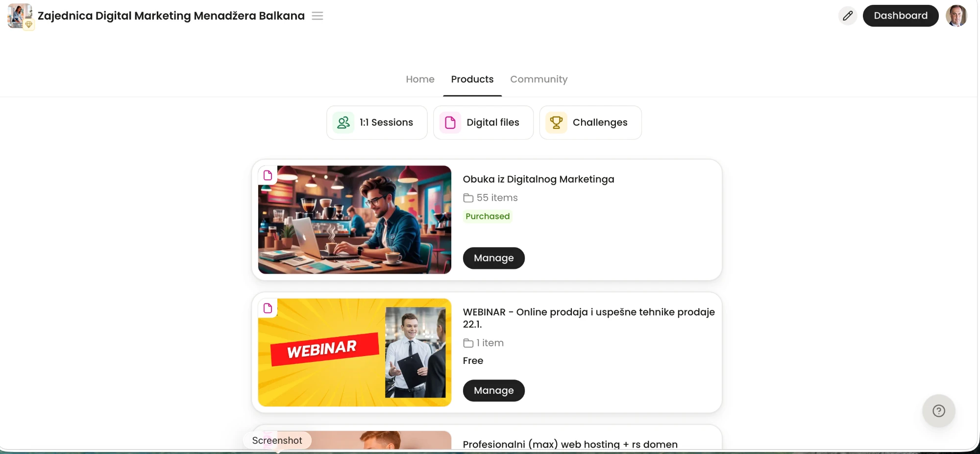Open the user profile avatar menu
The width and height of the screenshot is (980, 454).
pos(956,16)
